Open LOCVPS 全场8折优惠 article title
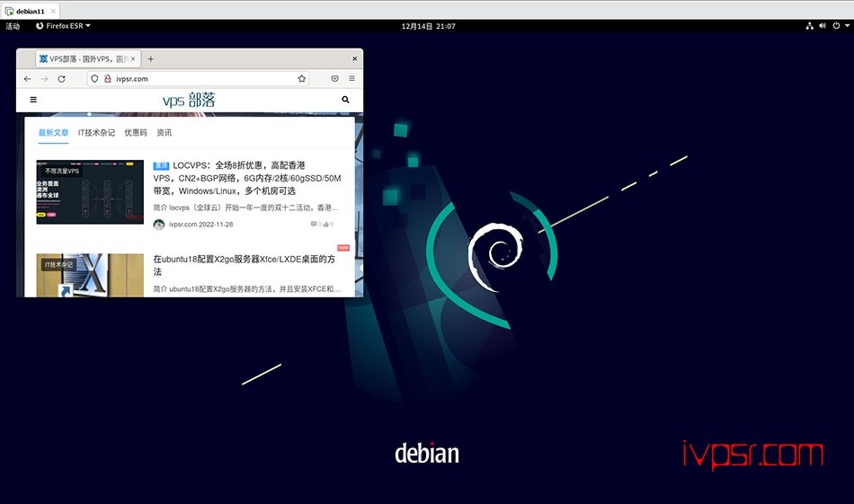This screenshot has height=504, width=854. point(246,178)
